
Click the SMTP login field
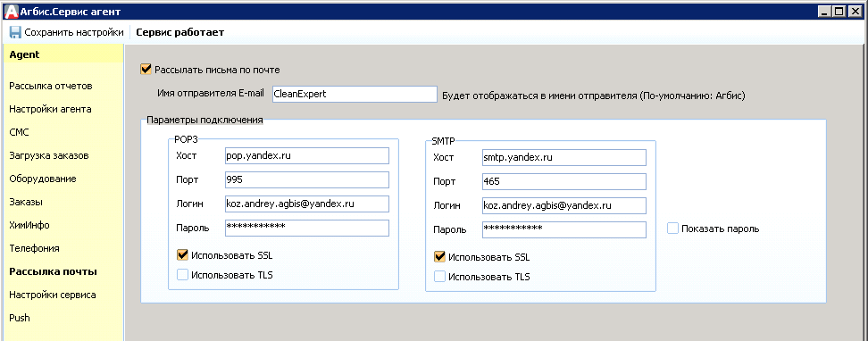[x=564, y=205]
